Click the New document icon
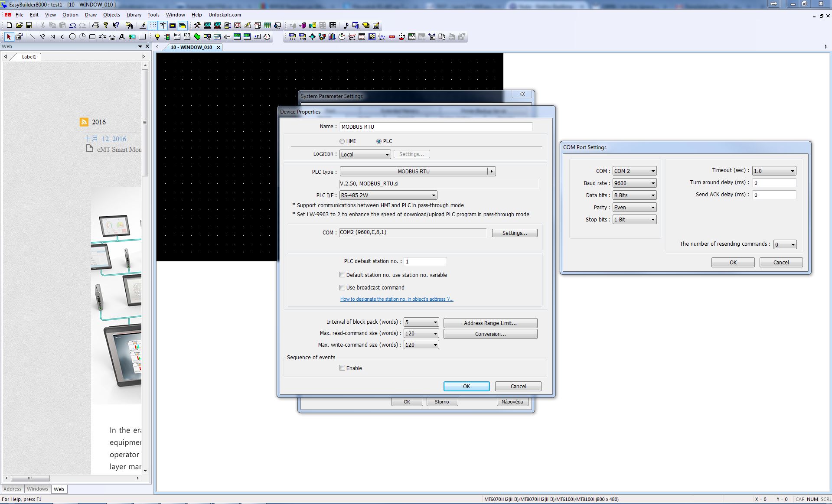 (9, 26)
